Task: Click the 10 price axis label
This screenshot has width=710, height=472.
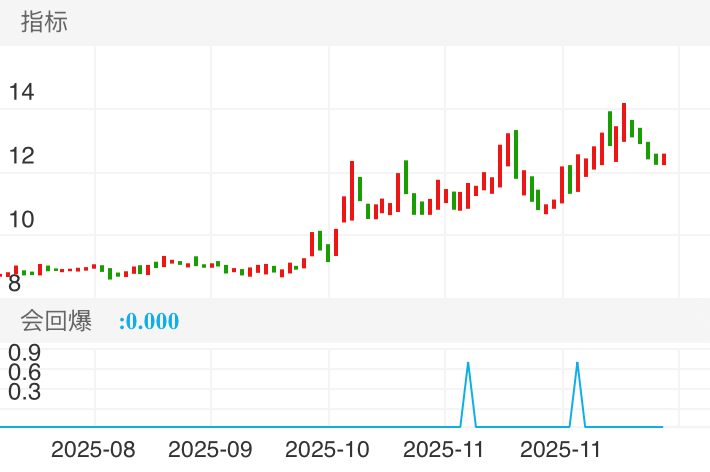Action: coord(21,220)
